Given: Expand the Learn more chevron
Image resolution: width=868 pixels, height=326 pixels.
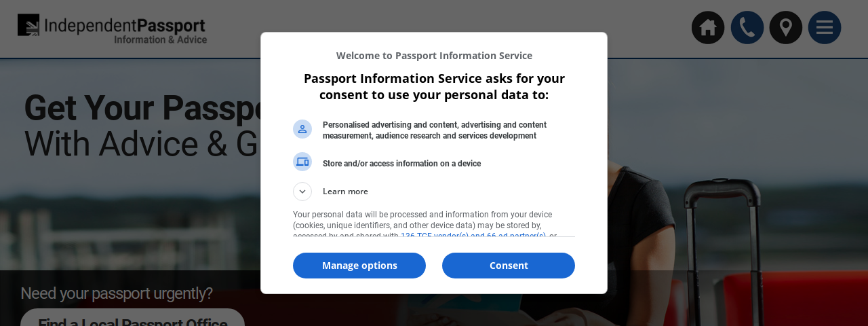Looking at the screenshot, I should tap(302, 192).
